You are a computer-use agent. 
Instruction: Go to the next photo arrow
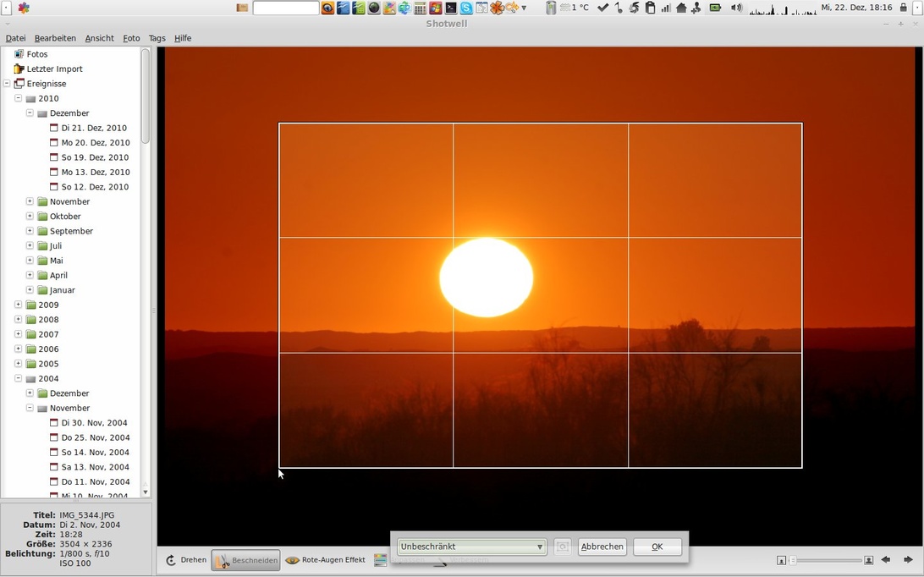click(x=908, y=560)
